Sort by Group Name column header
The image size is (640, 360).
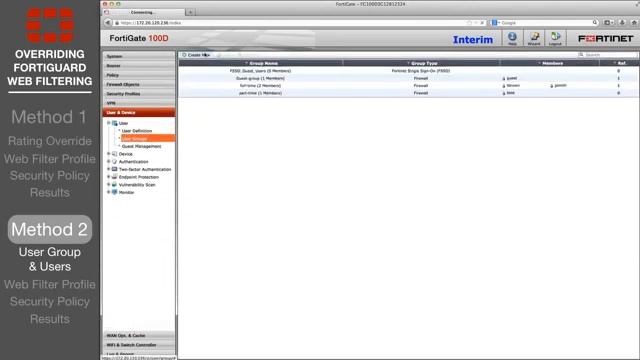pyautogui.click(x=261, y=63)
